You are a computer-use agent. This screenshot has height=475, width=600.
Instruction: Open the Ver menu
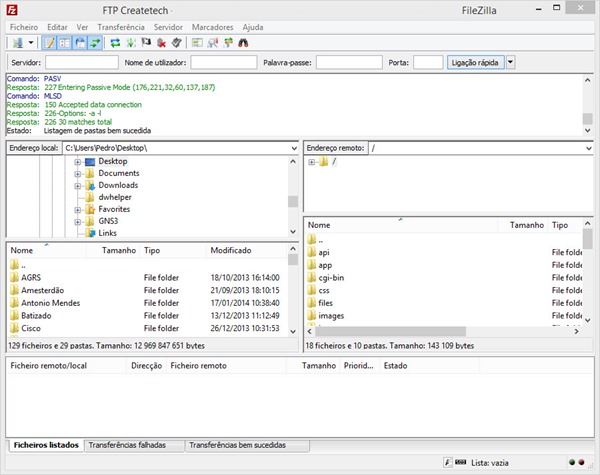[82, 27]
